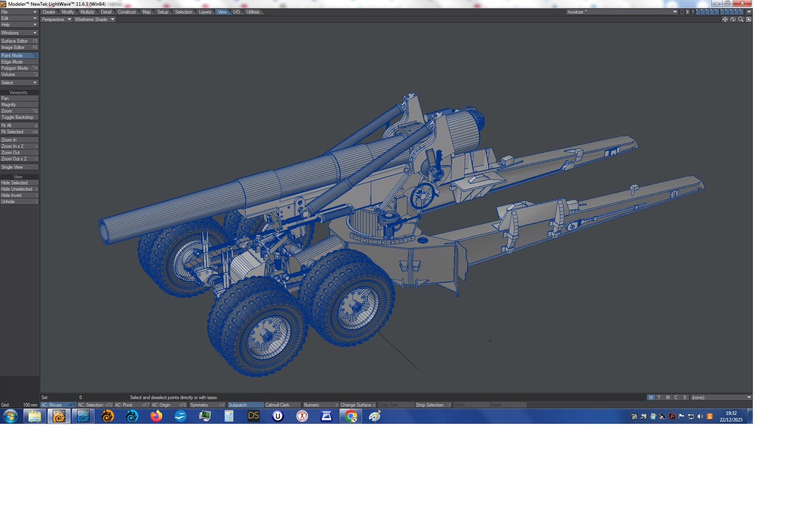Image resolution: width=812 pixels, height=508 pixels.
Task: Toggle Symmetry mode
Action: pos(207,405)
